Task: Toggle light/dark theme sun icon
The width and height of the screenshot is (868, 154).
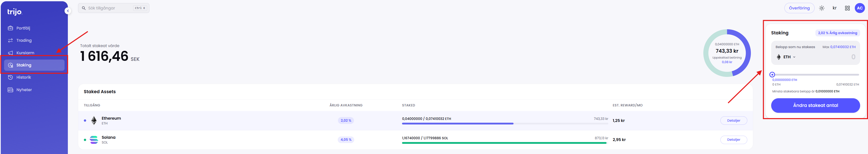Action: 822,8
